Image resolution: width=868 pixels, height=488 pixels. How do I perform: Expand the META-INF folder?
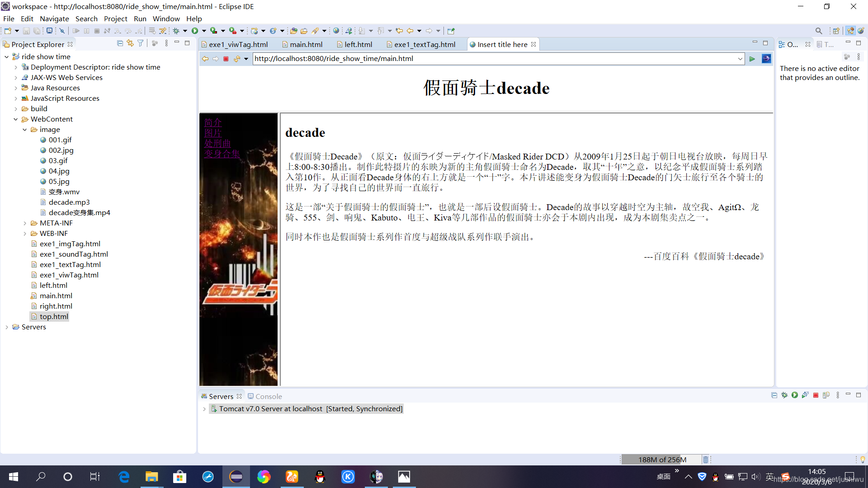click(25, 223)
